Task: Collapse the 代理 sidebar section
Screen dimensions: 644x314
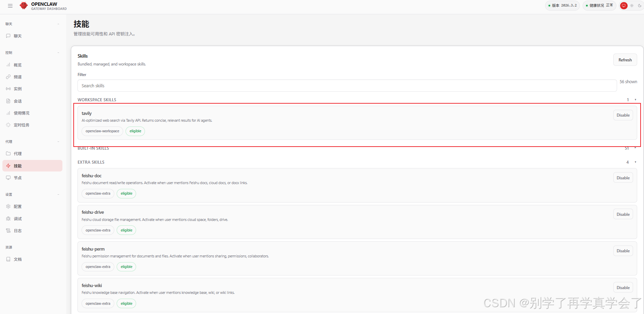Action: pyautogui.click(x=58, y=141)
